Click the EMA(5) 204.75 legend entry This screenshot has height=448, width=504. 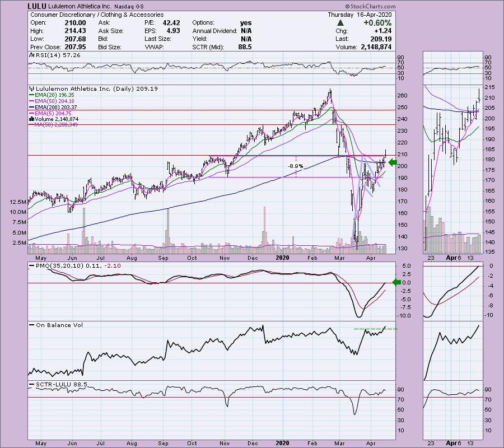(50, 114)
